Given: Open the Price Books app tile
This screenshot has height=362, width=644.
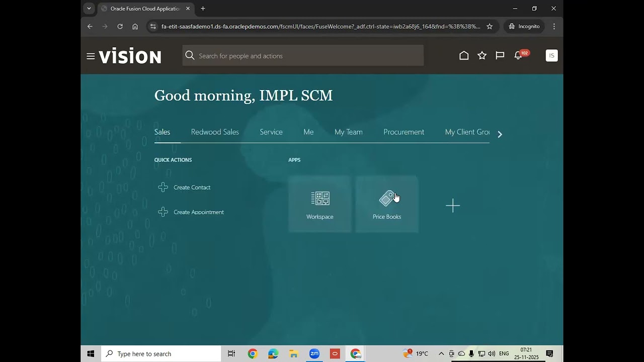Looking at the screenshot, I should 387,204.
